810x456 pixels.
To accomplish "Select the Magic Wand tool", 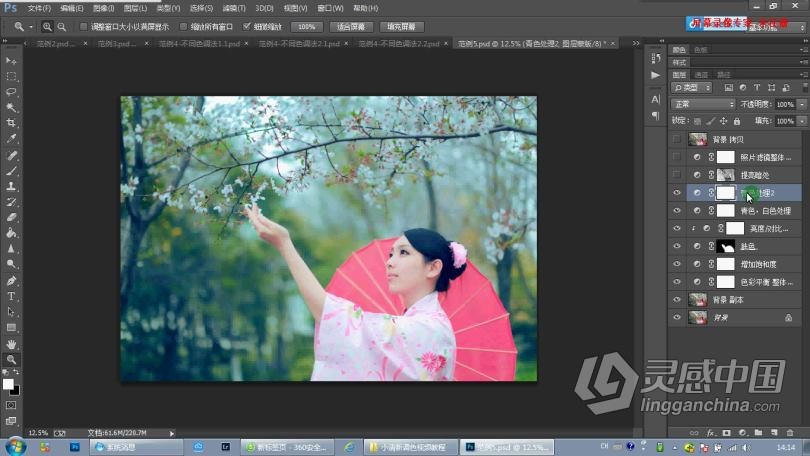I will tap(11, 107).
